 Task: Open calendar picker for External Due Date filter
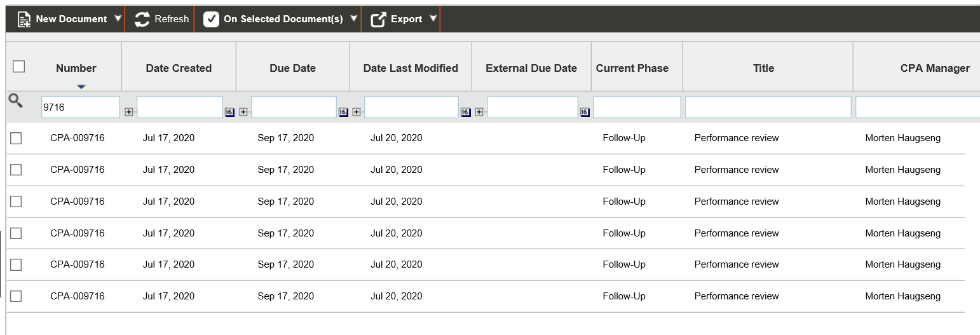(x=584, y=112)
